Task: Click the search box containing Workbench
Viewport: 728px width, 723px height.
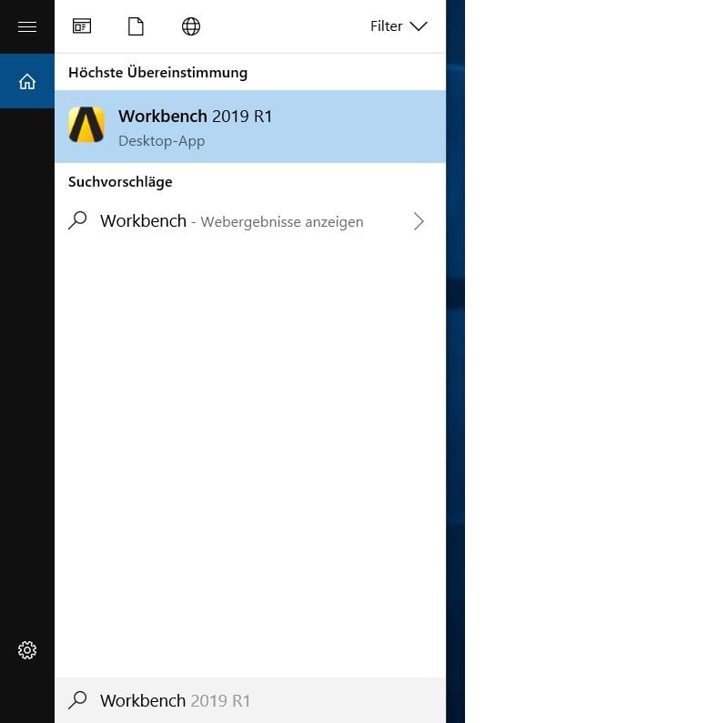Action: tap(250, 700)
